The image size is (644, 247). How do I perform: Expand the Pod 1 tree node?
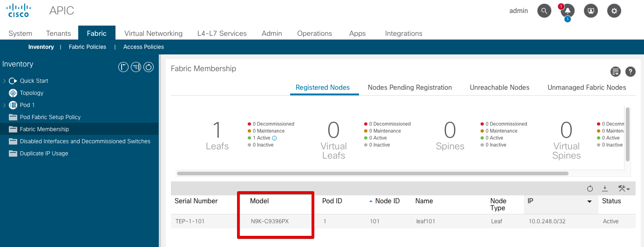point(4,105)
